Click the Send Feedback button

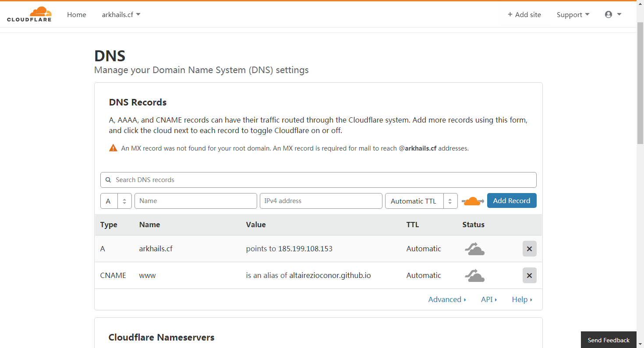609,340
